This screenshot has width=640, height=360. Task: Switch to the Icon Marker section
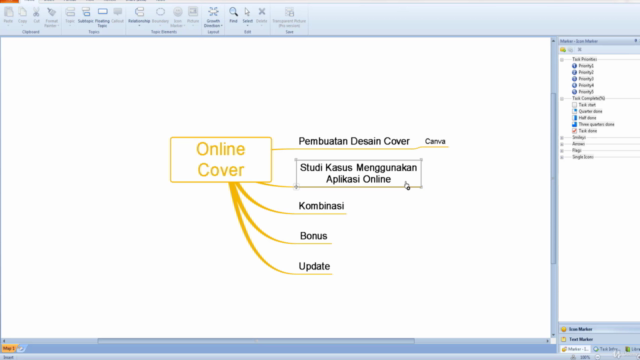[x=599, y=329]
